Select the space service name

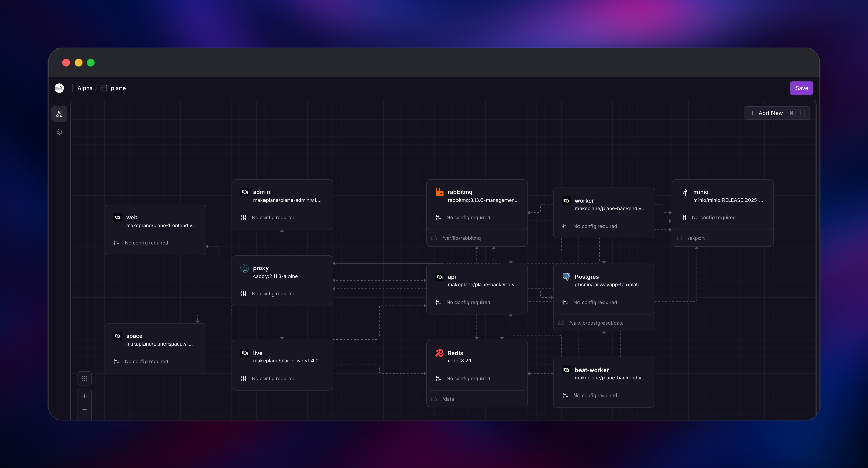coord(134,336)
